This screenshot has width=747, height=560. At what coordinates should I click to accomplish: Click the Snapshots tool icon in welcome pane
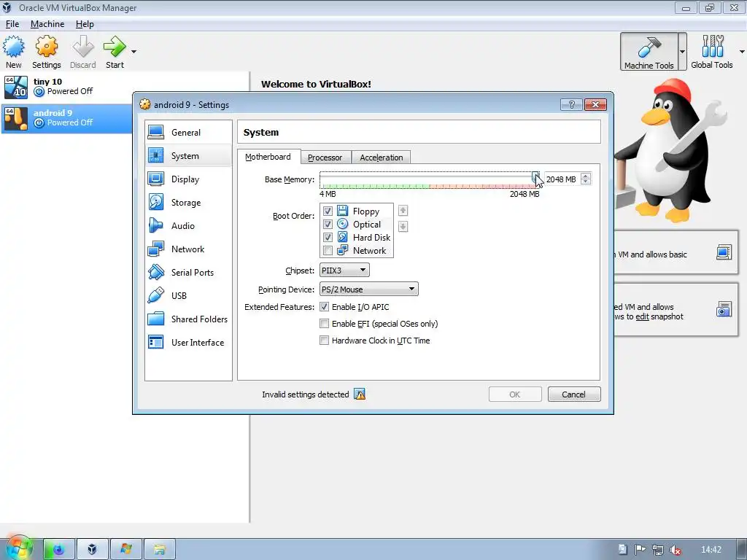[x=724, y=309]
